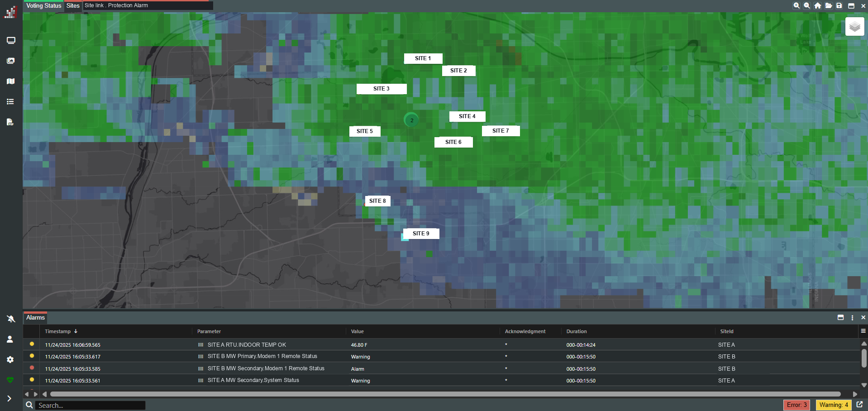Filter by Error: 3 badge

click(796, 405)
